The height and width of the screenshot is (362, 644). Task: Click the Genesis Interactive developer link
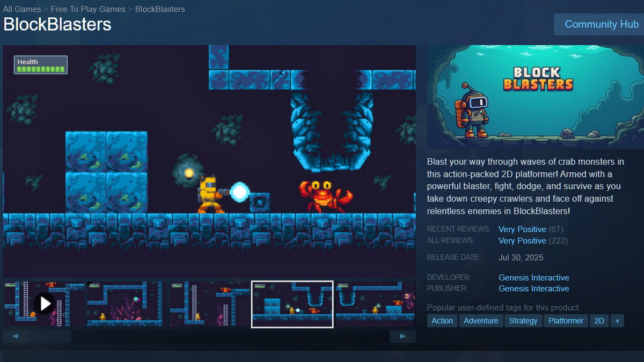click(x=533, y=277)
